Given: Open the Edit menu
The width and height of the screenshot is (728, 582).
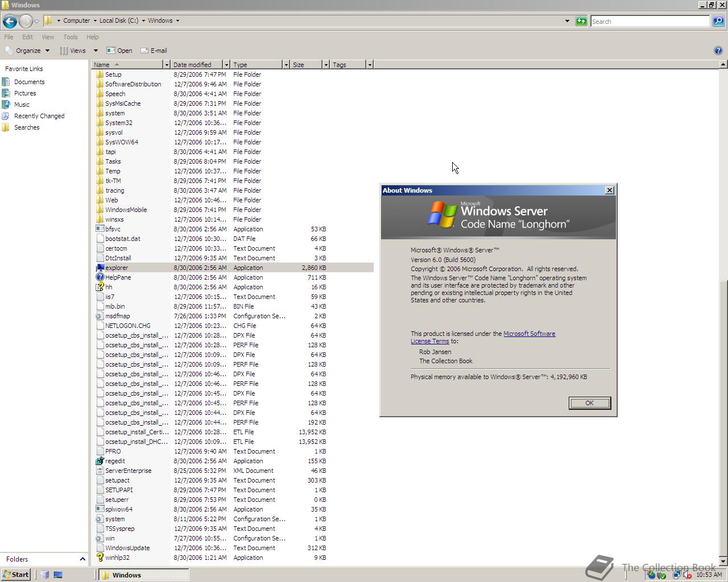Looking at the screenshot, I should [x=27, y=37].
